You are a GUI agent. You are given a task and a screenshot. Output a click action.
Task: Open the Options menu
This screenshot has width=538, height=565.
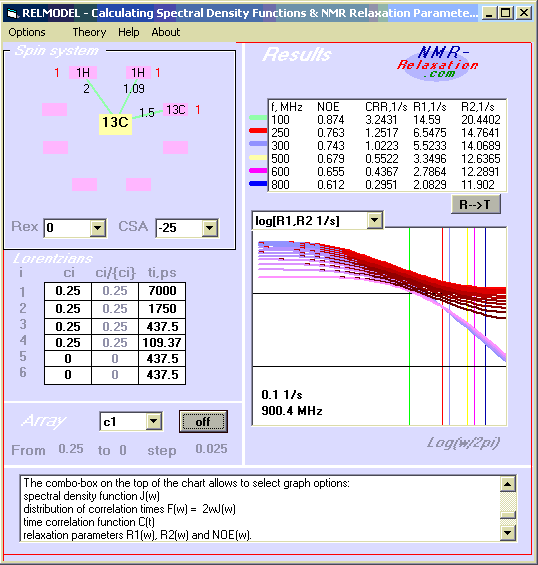tap(27, 32)
